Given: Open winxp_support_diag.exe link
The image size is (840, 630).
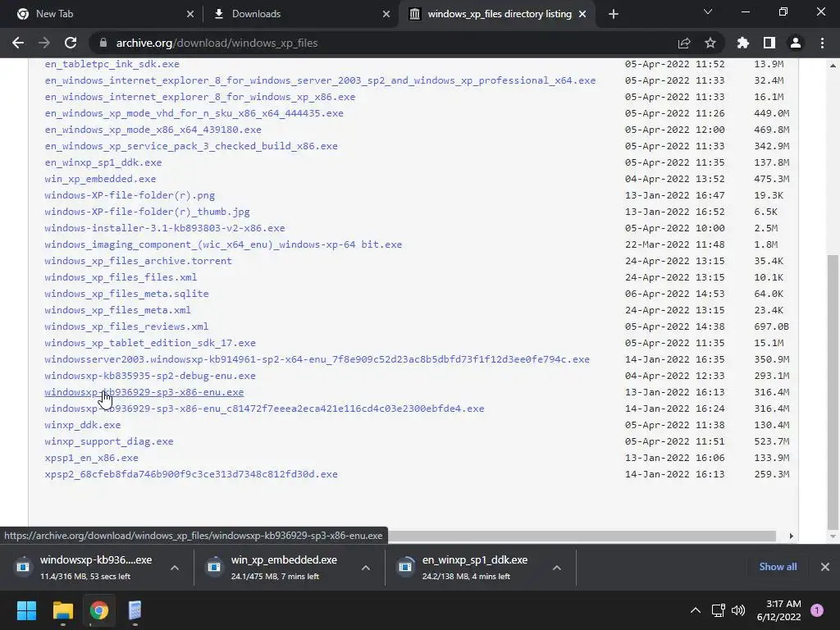Looking at the screenshot, I should click(109, 441).
